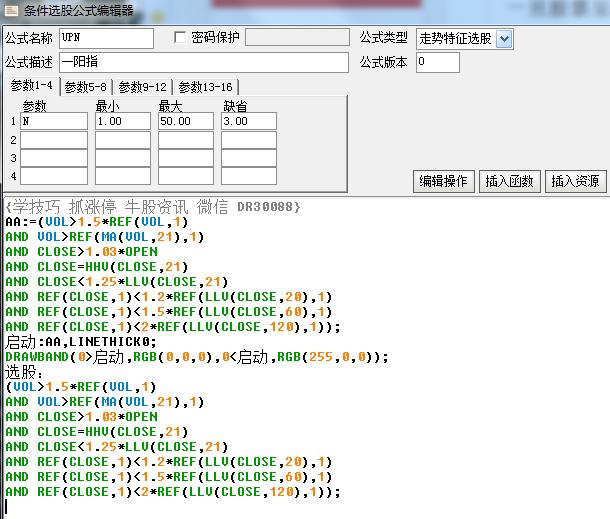Switch to the 参数13-16 tab
The height and width of the screenshot is (519, 610).
pos(205,86)
